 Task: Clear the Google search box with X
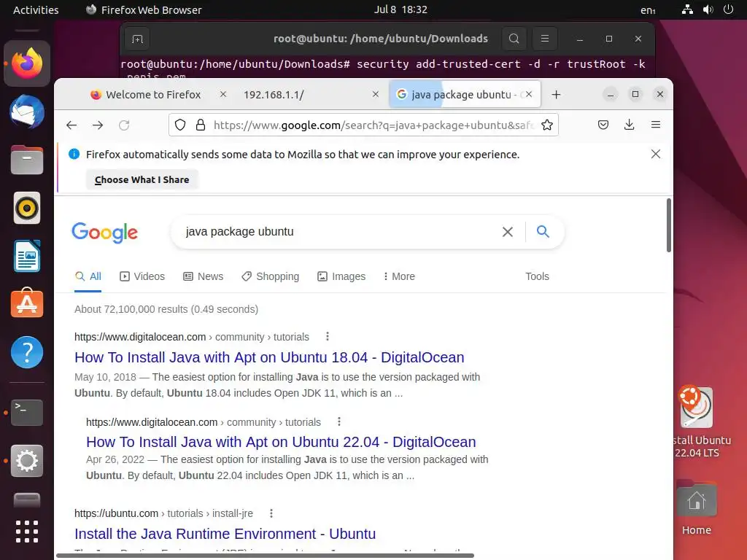tap(508, 232)
